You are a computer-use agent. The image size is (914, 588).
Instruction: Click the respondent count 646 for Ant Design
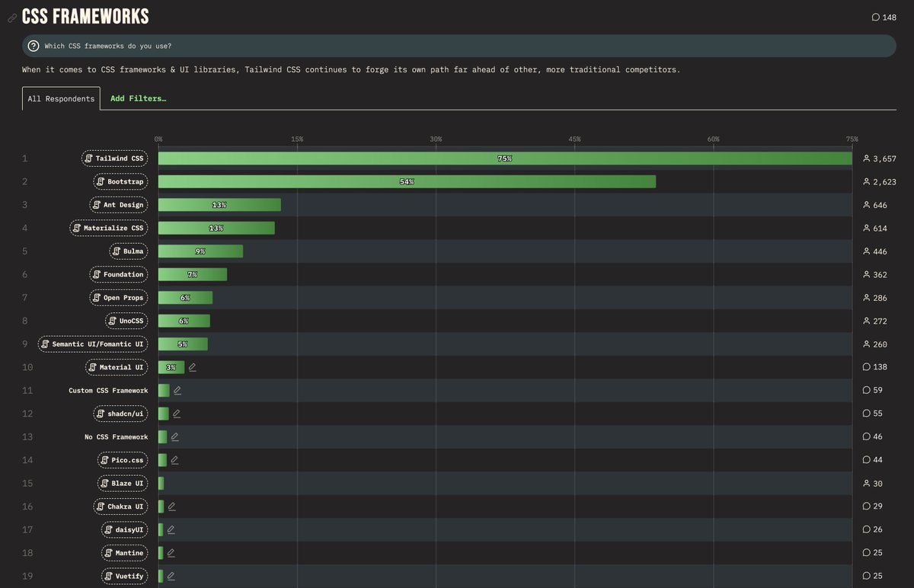(x=874, y=205)
